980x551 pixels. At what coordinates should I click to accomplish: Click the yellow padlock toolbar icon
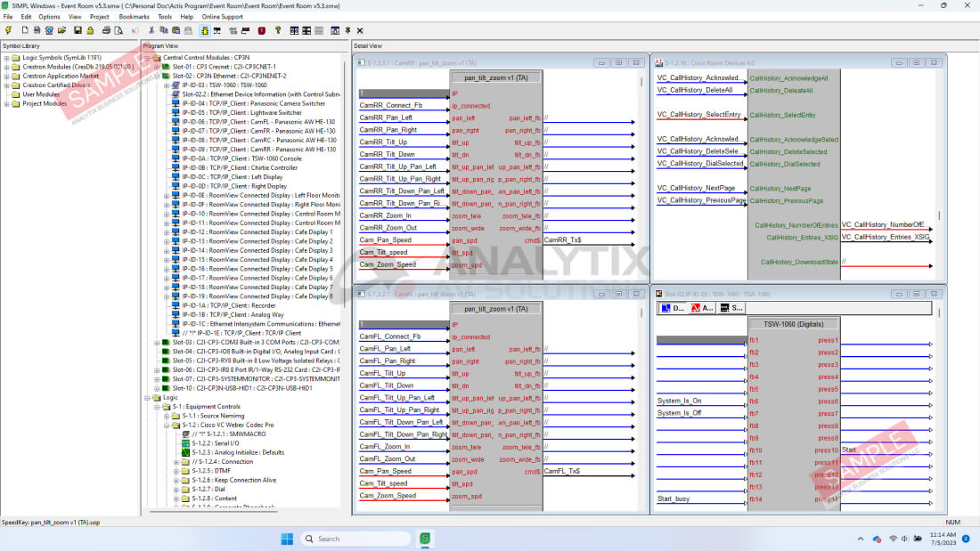[x=90, y=30]
